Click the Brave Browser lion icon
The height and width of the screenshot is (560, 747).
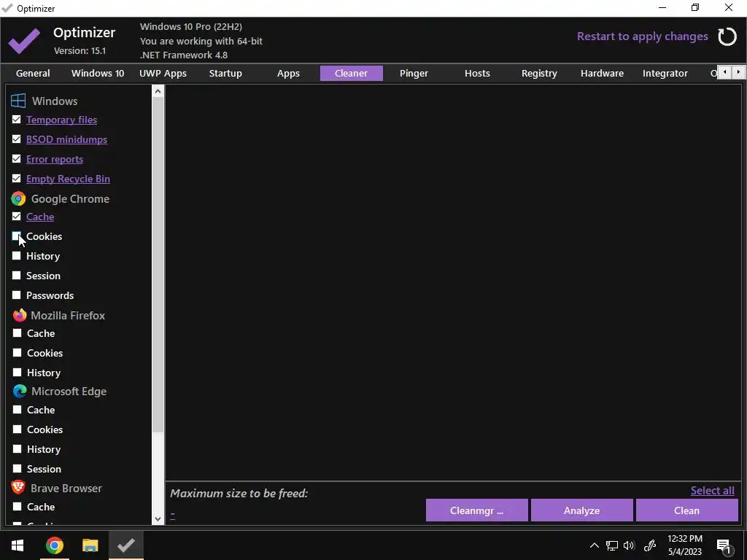[18, 488]
